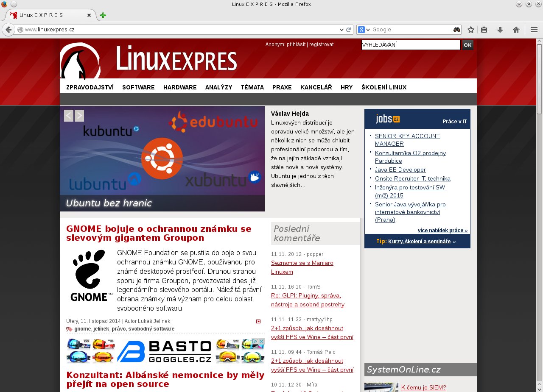Open the Konzultant/ka O2 prodejny Pardubice link

410,157
